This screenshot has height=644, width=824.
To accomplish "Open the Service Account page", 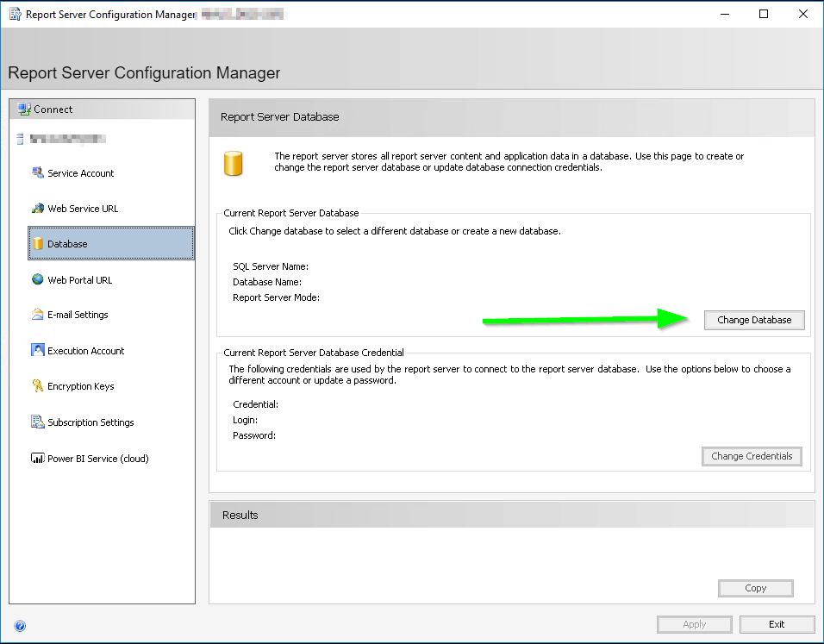I will (x=80, y=173).
